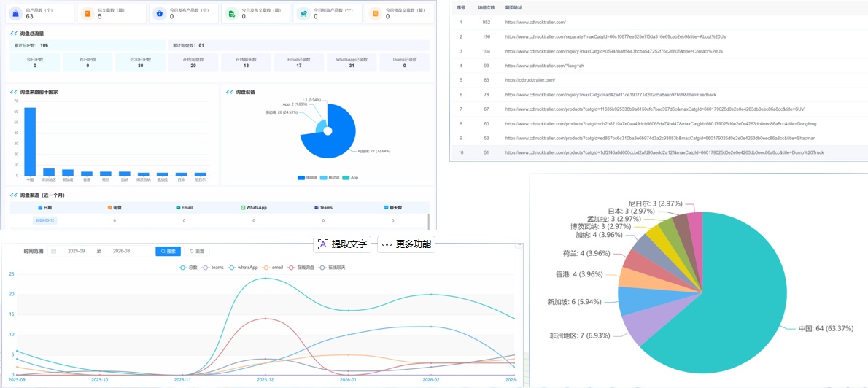This screenshot has width=868, height=388.
Task: Click the 重置 reset button
Action: click(x=196, y=252)
